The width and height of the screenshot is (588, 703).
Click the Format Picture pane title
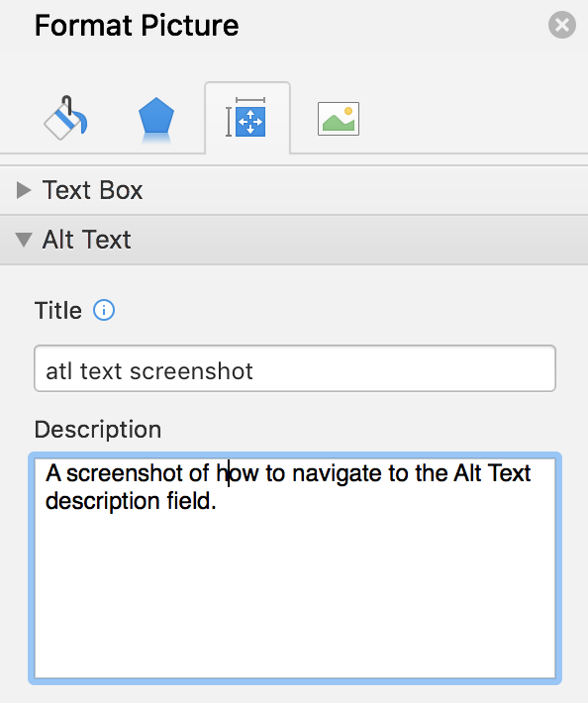137,25
